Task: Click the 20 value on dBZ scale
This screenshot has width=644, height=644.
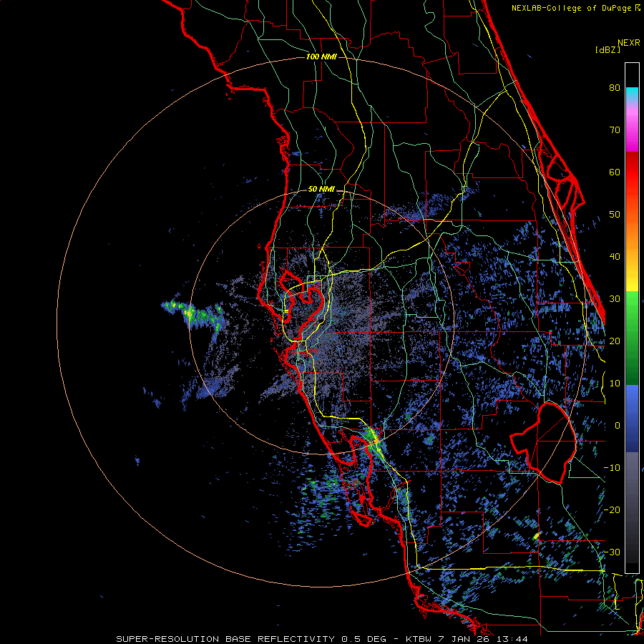Action: point(615,341)
